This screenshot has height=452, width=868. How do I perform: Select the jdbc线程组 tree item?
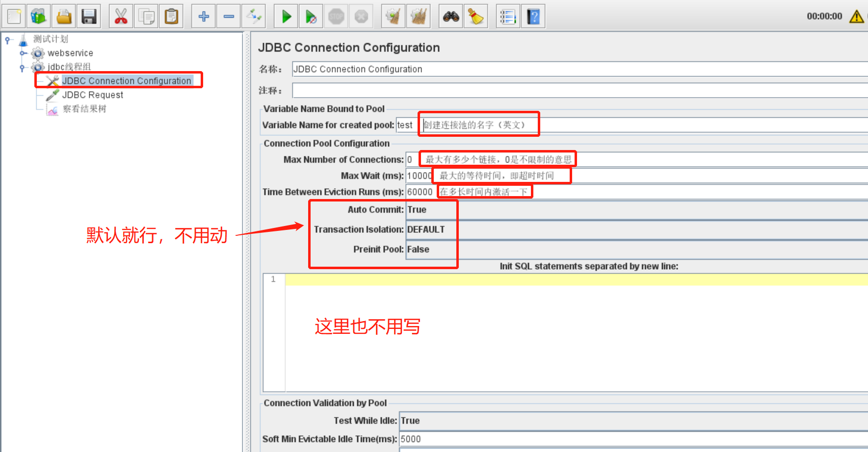coord(69,67)
